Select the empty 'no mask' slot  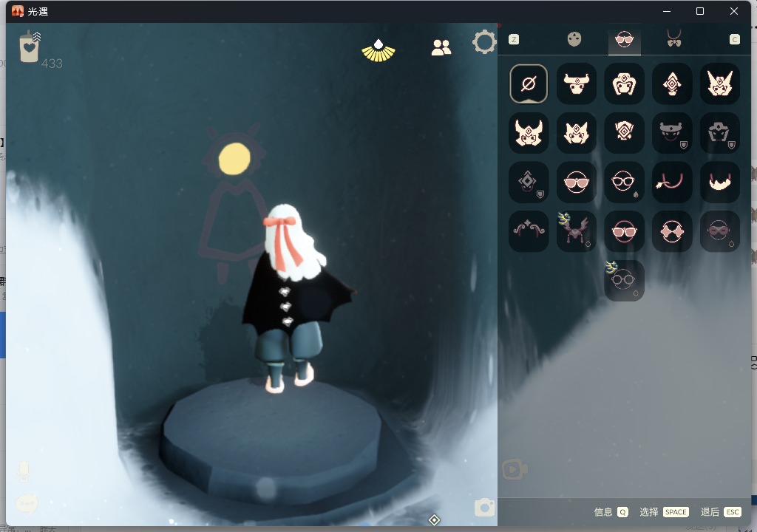(529, 83)
